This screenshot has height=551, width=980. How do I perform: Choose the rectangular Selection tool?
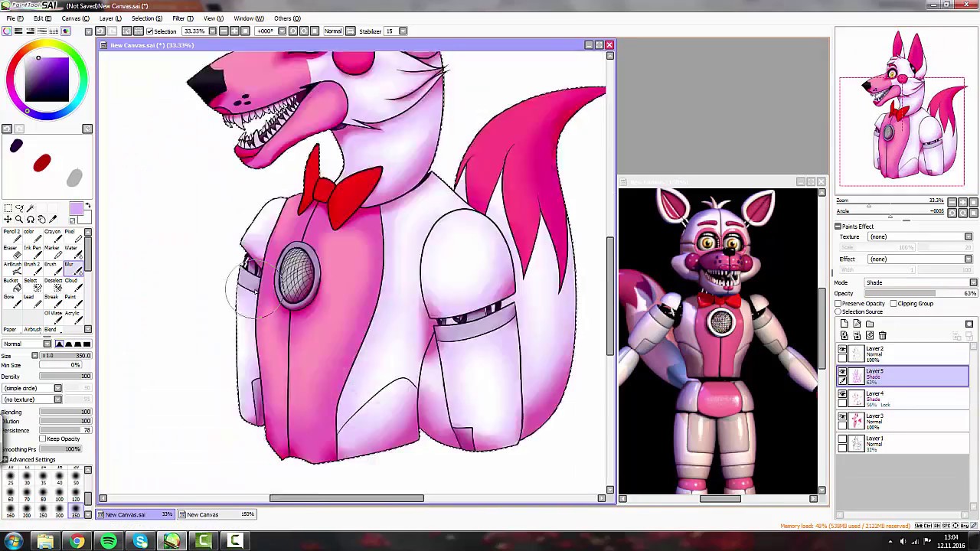(8, 208)
